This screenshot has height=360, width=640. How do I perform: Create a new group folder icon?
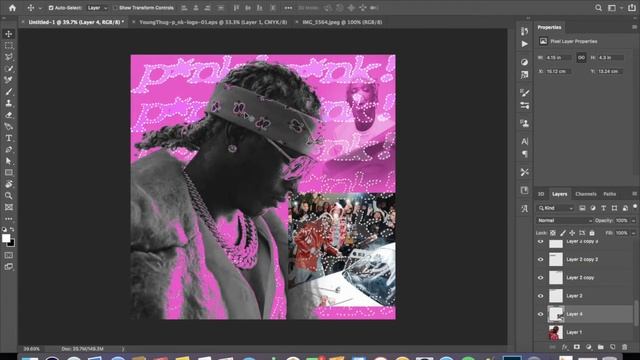tap(600, 347)
